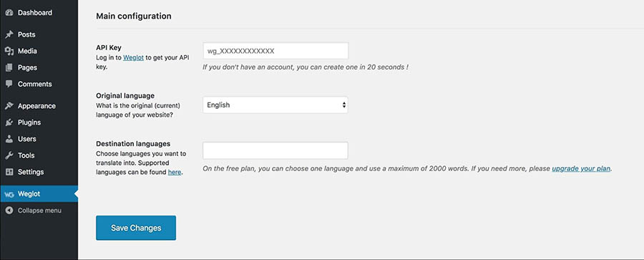Viewport: 644px width, 260px height.
Task: Click the Save Changes button
Action: click(x=136, y=228)
